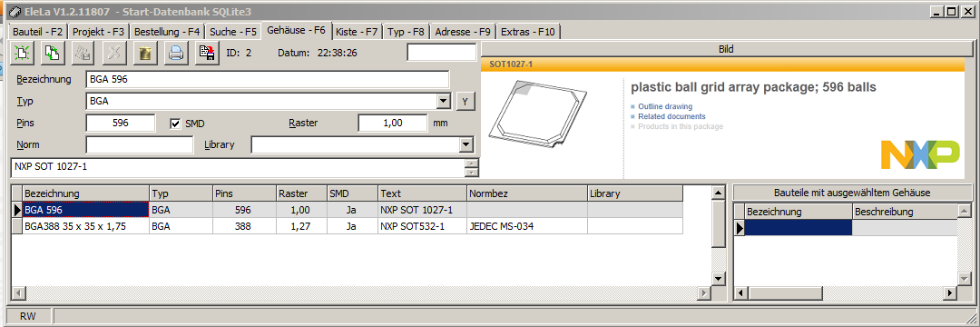The image size is (980, 327).
Task: Click the package table vertical scrollbar down arrow
Action: click(x=718, y=279)
